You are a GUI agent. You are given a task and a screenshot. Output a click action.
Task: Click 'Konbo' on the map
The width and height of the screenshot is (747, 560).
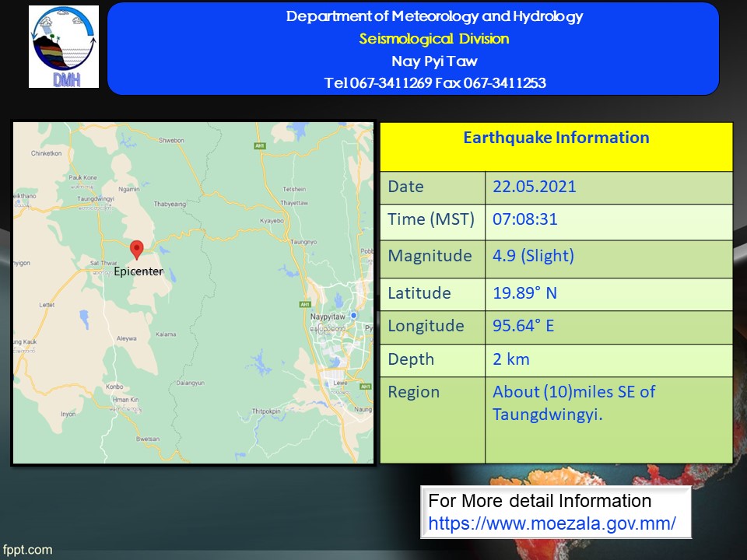coord(114,387)
